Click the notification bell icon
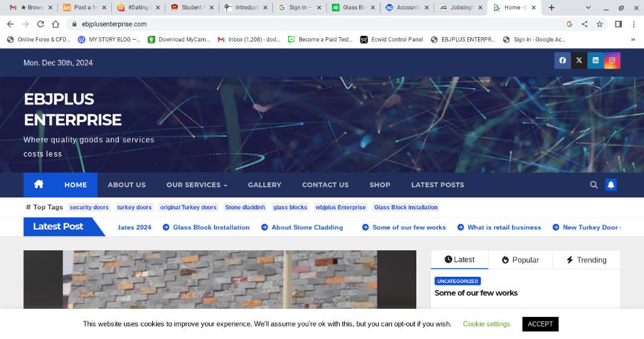 click(611, 185)
